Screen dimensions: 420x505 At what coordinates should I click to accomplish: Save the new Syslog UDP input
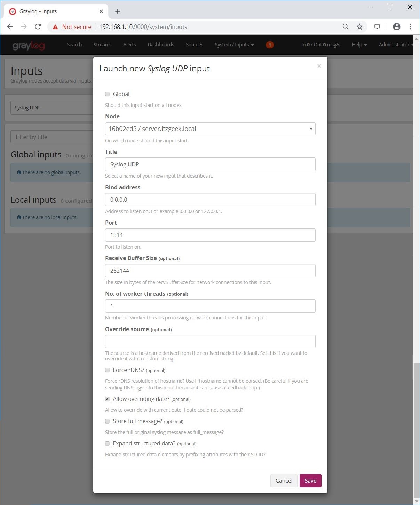click(310, 481)
